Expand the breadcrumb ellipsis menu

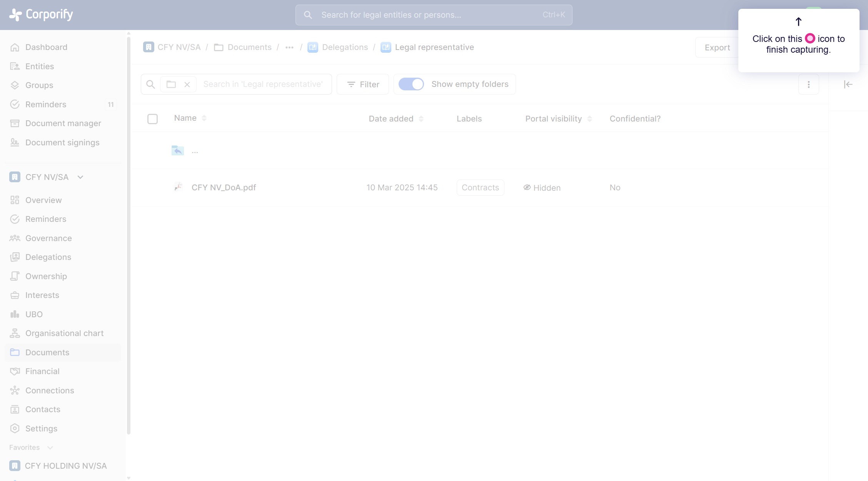(289, 47)
